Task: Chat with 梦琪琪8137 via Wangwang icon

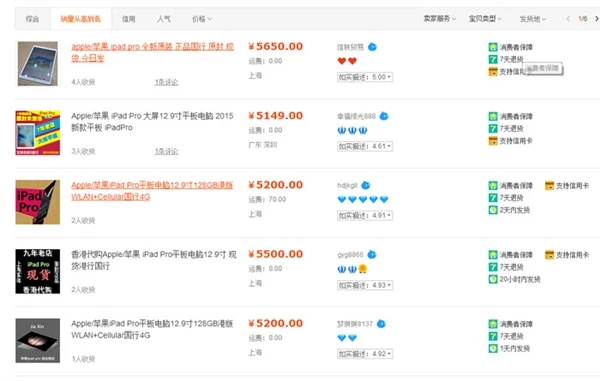Action: 381,324
